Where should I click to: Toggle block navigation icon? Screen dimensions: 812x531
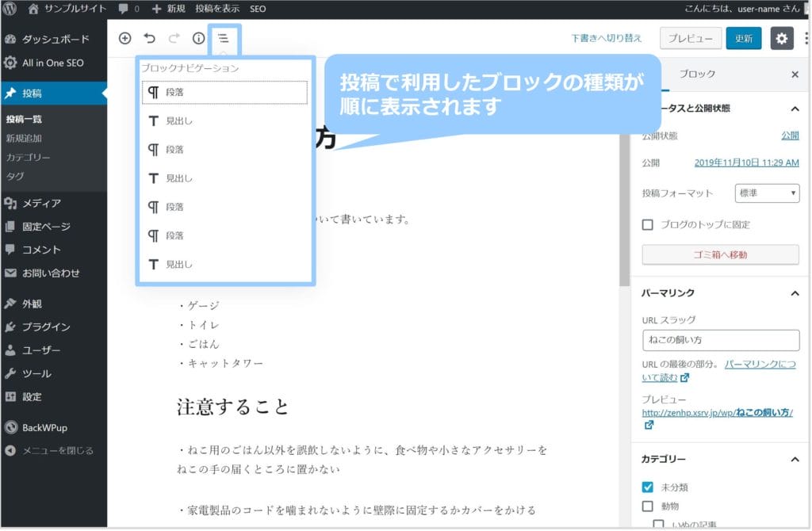(x=223, y=38)
